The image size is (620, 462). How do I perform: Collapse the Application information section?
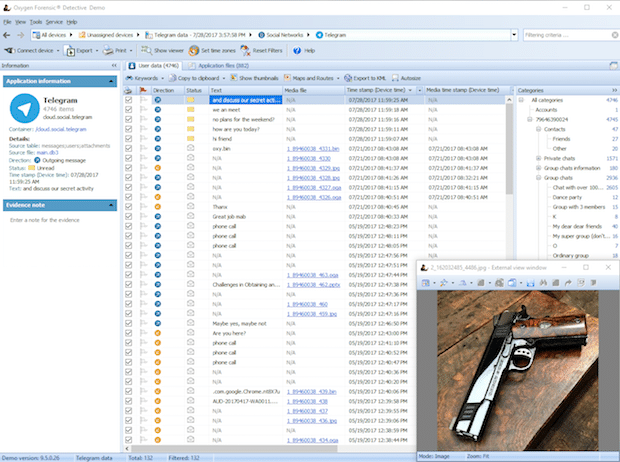[x=111, y=81]
